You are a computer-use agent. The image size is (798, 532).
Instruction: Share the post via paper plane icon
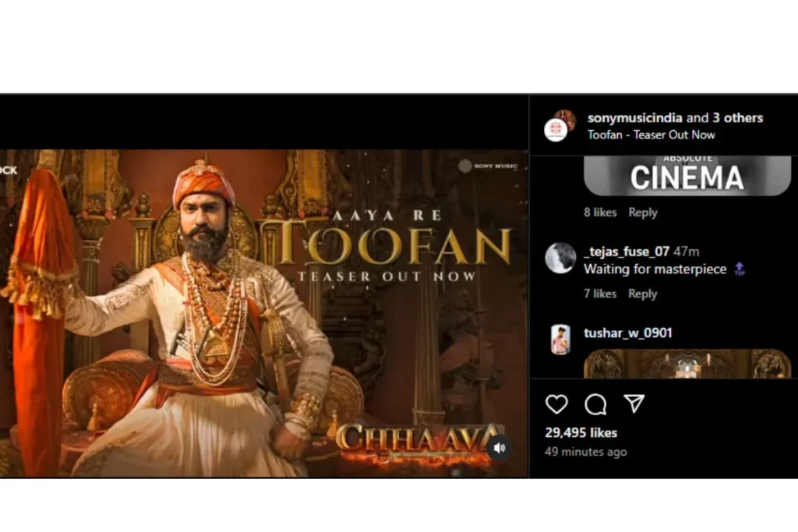[634, 403]
